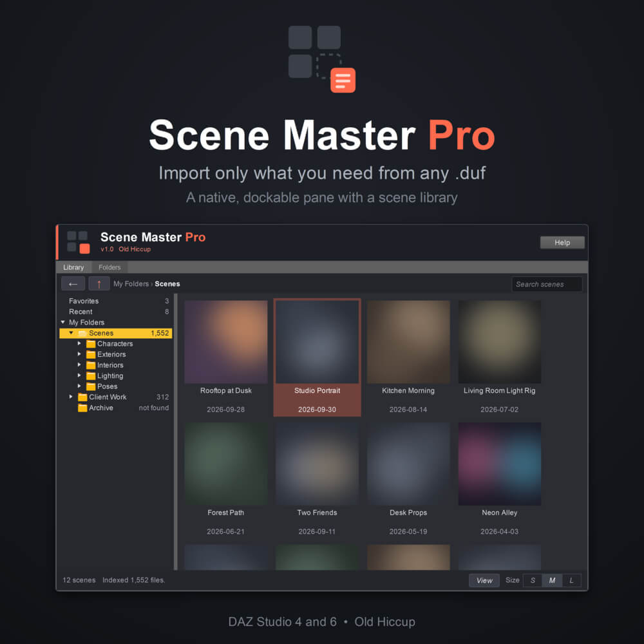Click the Client Work folder icon

pyautogui.click(x=82, y=397)
